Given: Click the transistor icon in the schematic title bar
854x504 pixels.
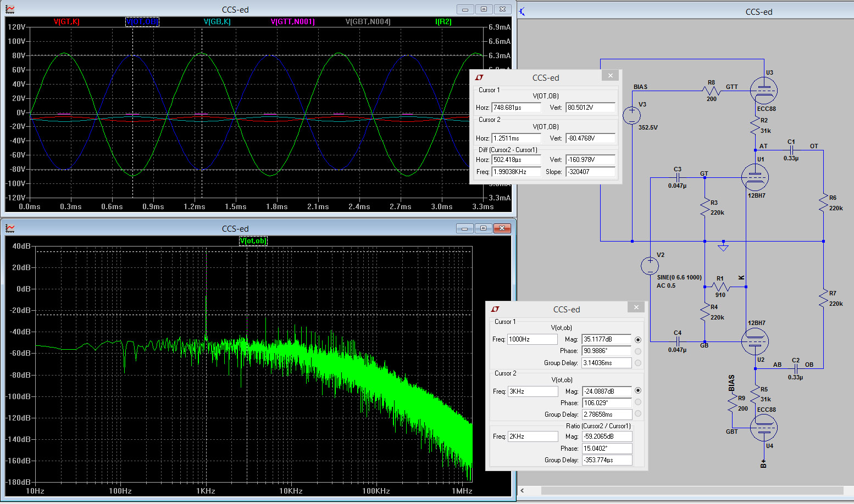Looking at the screenshot, I should point(522,12).
